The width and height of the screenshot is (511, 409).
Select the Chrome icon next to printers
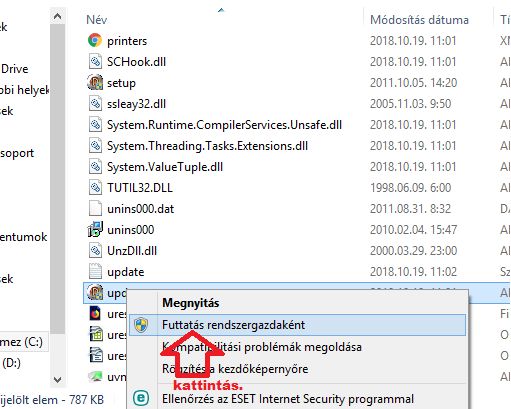[x=95, y=40]
